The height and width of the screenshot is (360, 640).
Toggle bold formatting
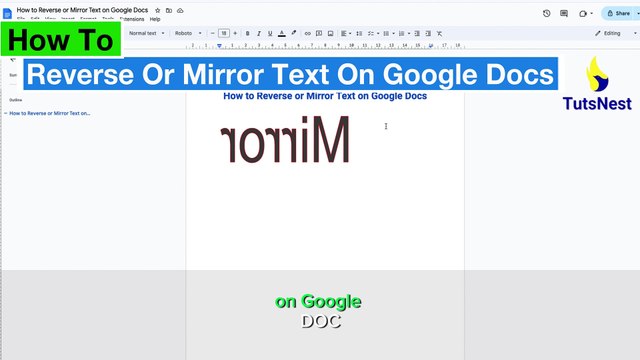point(247,33)
